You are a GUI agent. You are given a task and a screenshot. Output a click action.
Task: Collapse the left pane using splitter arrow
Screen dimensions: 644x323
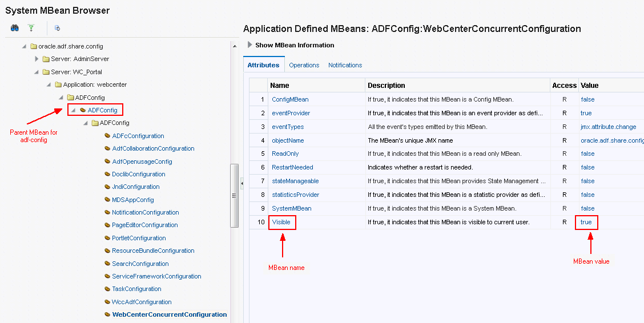point(242,183)
